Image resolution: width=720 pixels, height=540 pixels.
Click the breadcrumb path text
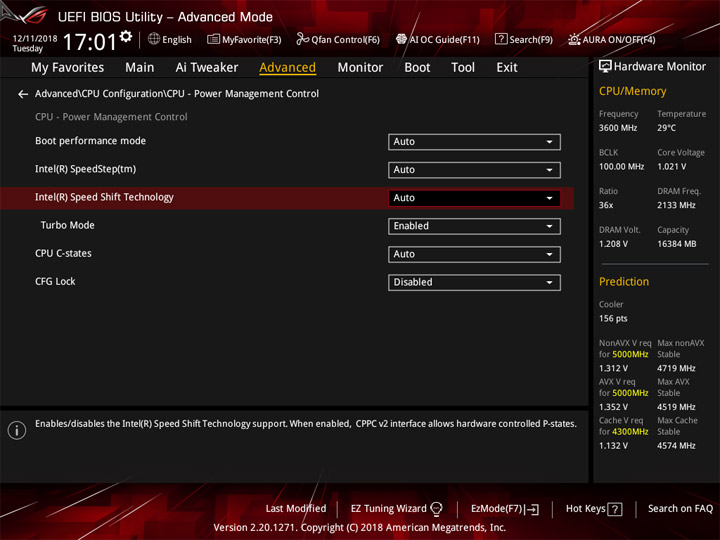[x=177, y=94]
